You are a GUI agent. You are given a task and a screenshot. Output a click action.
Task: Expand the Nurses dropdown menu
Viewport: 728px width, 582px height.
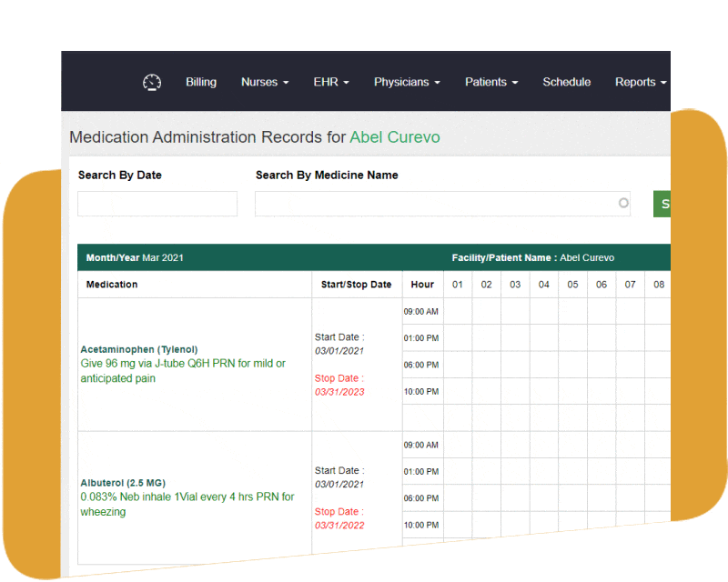coord(264,82)
